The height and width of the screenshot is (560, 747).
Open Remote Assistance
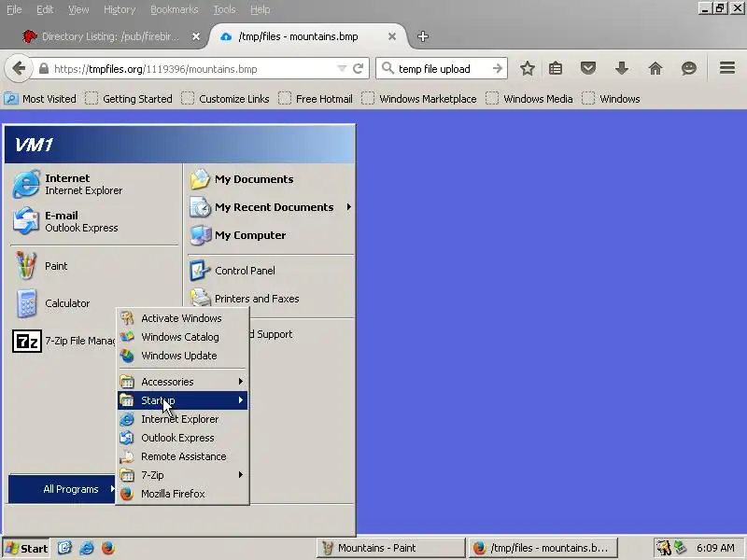click(182, 456)
